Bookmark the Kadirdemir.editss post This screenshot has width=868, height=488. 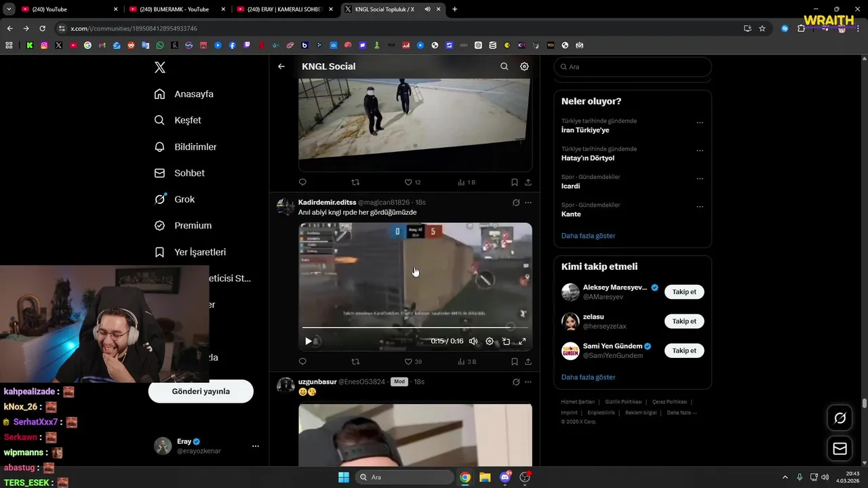click(514, 362)
